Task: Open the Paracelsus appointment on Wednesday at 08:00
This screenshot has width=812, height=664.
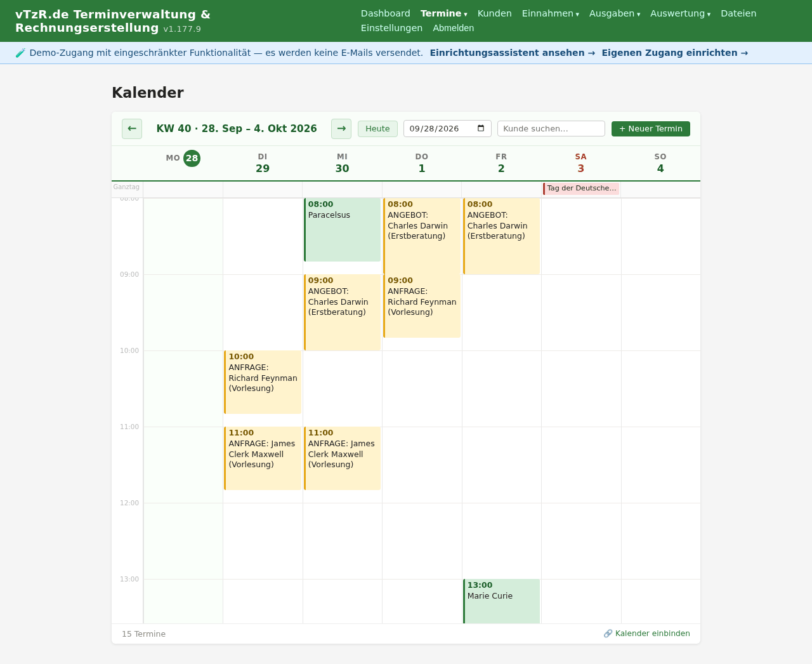Action: [343, 230]
